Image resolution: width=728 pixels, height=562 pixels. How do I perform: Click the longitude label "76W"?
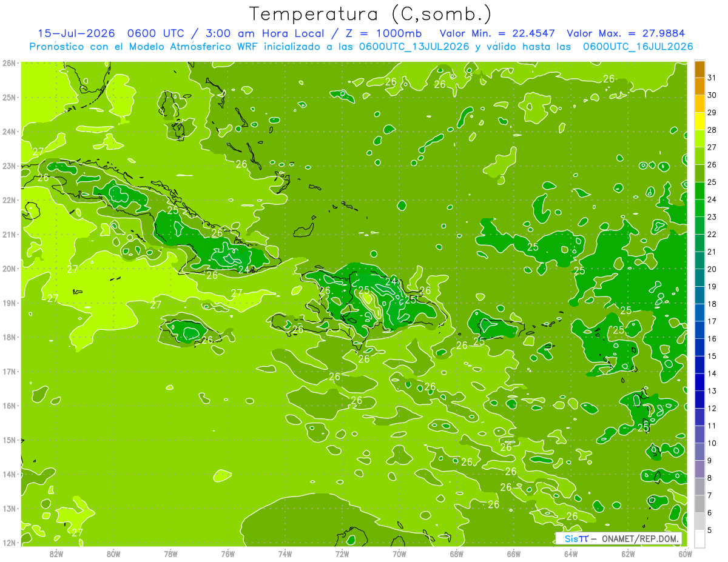pyautogui.click(x=227, y=554)
